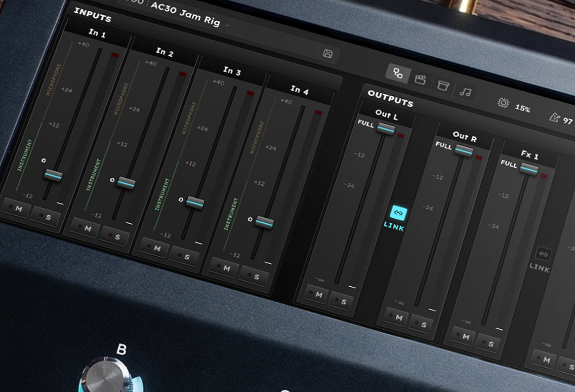The width and height of the screenshot is (575, 392).
Task: Click the In 4 gain fader handle
Action: point(264,222)
